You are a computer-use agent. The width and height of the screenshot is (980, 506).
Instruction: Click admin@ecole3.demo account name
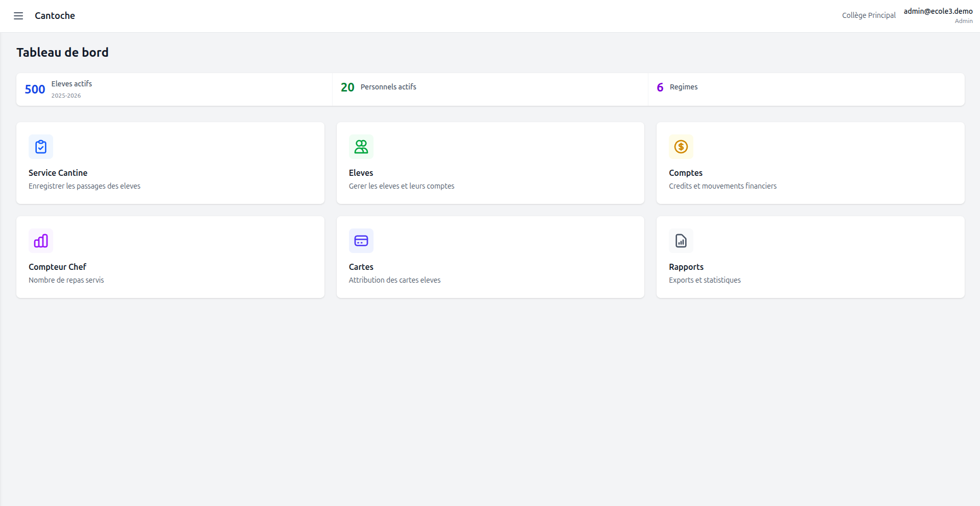pyautogui.click(x=938, y=10)
